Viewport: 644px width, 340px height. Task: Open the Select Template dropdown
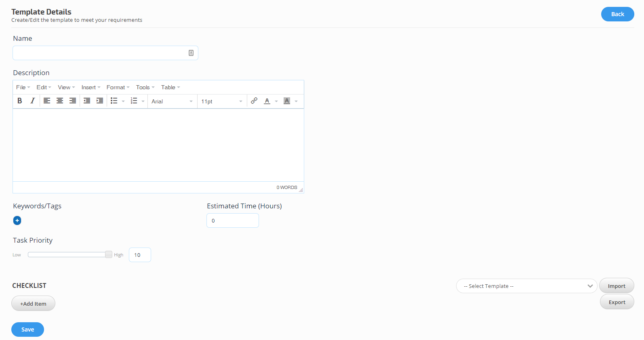click(527, 286)
